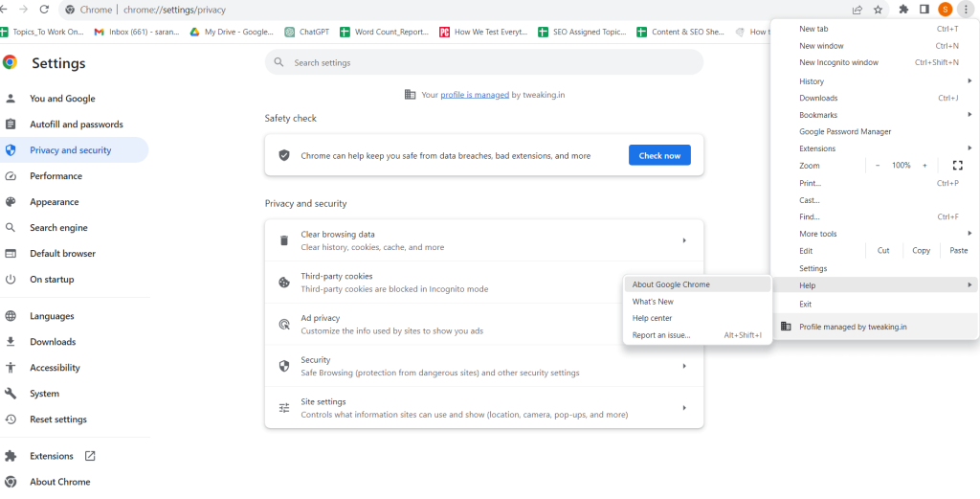Open the Extensions puzzle piece icon
980x499 pixels.
[x=903, y=10]
